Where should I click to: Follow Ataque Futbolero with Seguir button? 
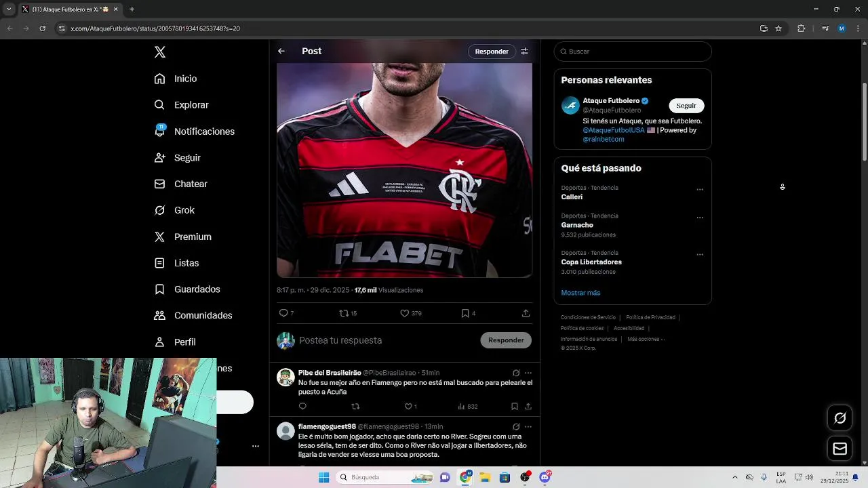click(x=686, y=106)
